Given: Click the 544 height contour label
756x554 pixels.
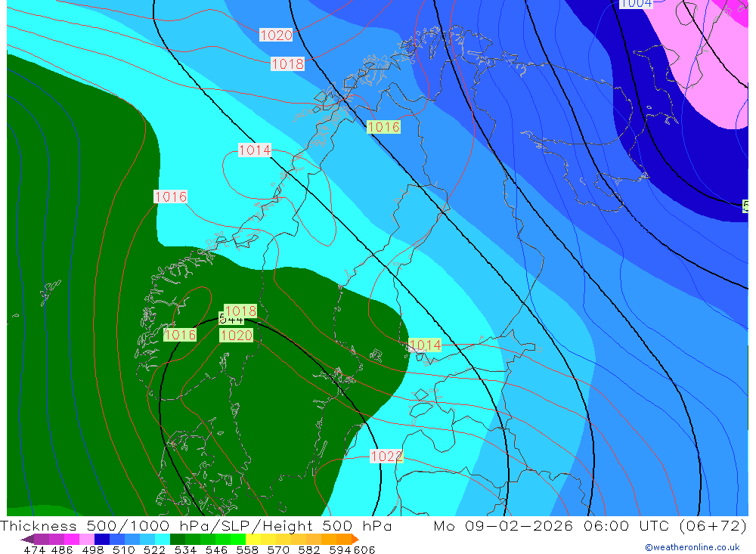Looking at the screenshot, I should 231,319.
